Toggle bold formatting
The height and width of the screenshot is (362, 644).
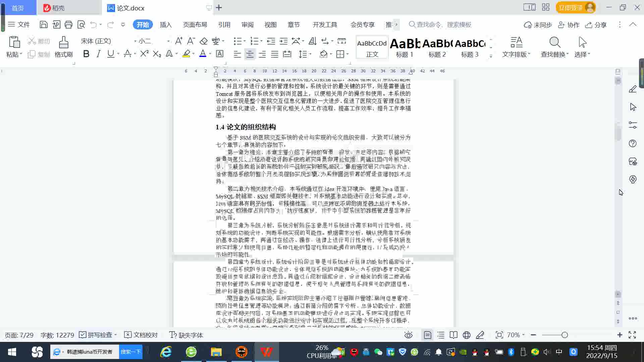86,54
